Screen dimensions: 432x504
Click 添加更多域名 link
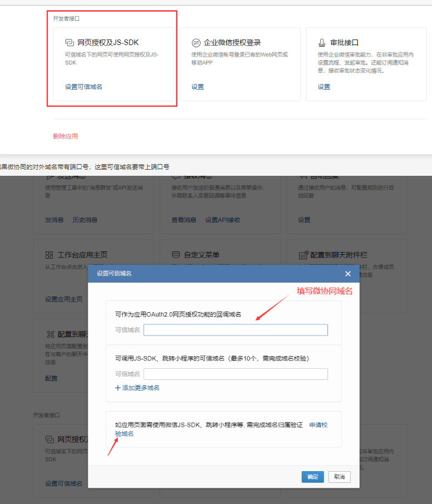[x=141, y=388]
